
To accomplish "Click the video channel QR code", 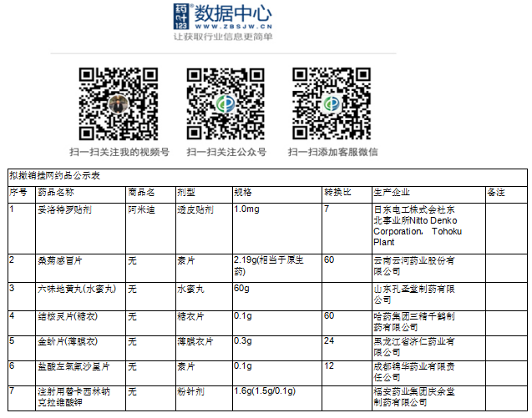I will tap(119, 103).
